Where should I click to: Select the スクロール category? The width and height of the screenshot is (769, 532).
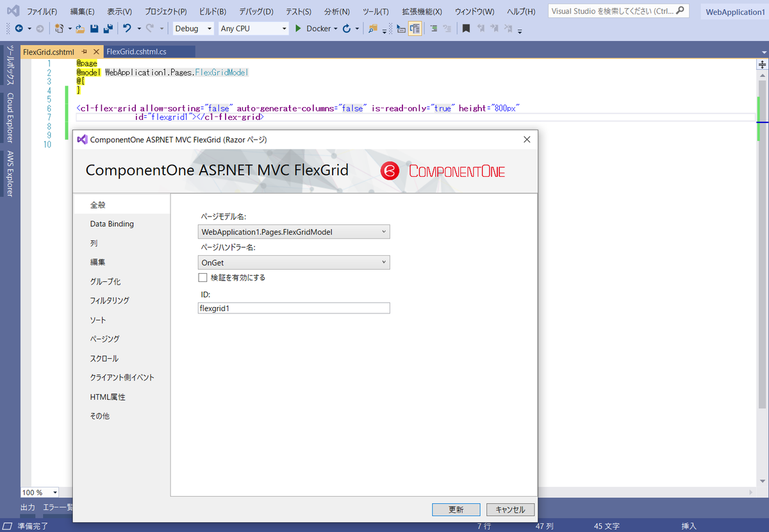pos(122,358)
